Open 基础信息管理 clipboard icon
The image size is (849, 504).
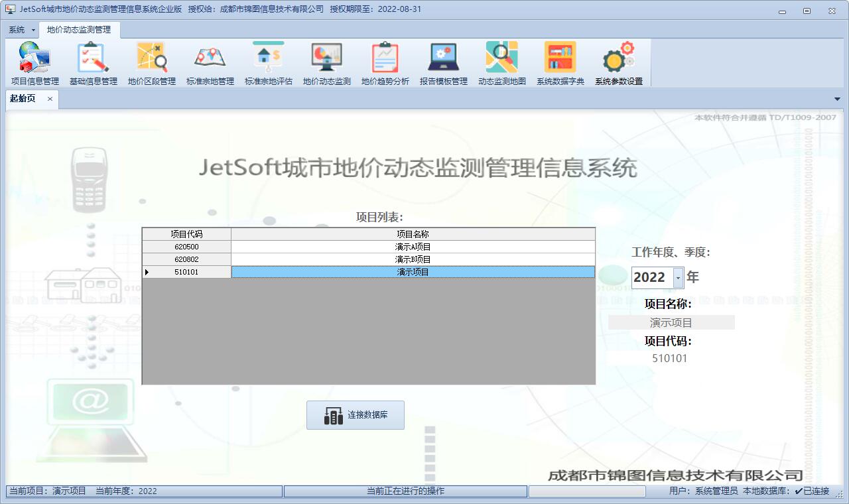point(93,64)
